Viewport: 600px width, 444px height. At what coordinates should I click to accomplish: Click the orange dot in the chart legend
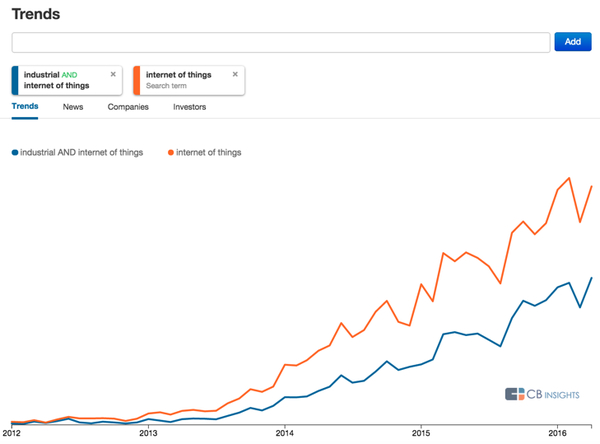click(x=172, y=152)
